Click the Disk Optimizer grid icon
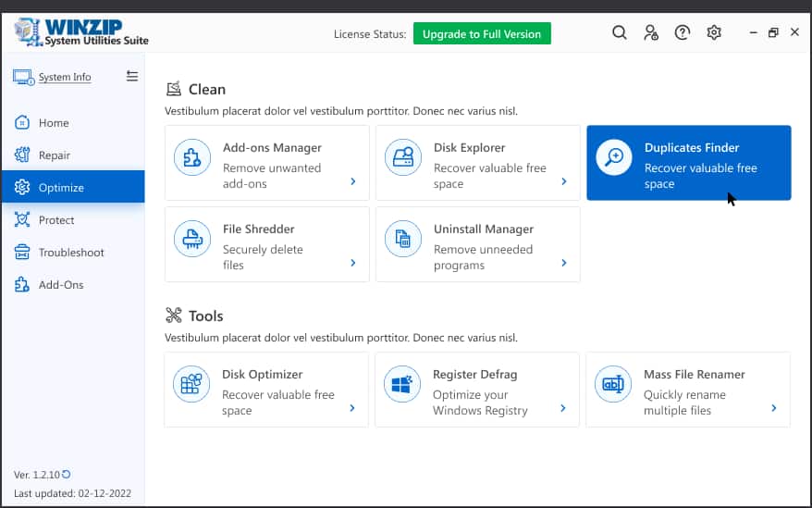Screen dimensions: 812x508 191,384
